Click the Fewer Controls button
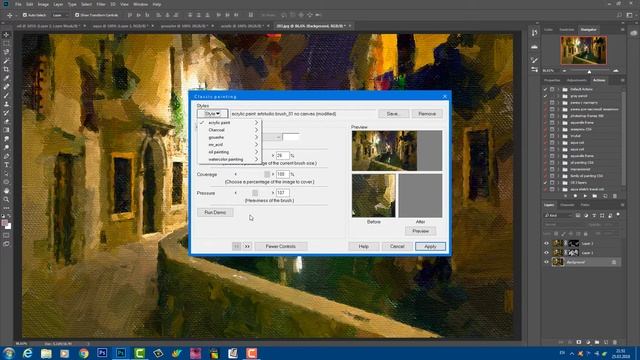The height and width of the screenshot is (360, 640). click(280, 247)
